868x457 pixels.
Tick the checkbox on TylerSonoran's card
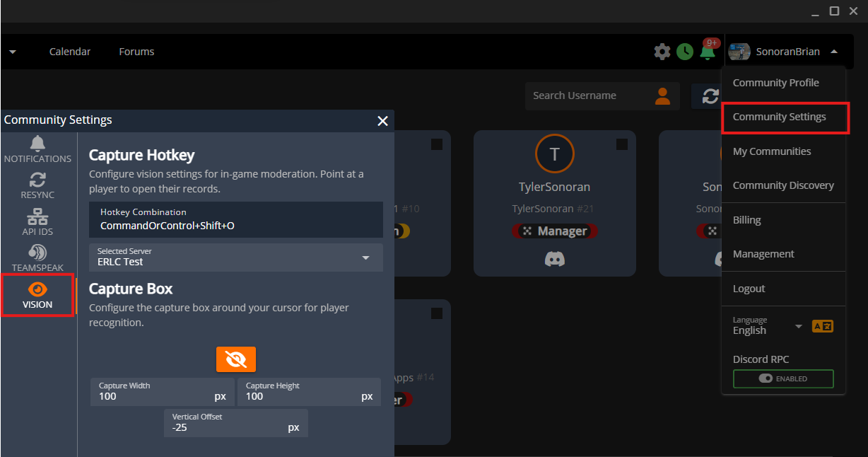(x=621, y=144)
